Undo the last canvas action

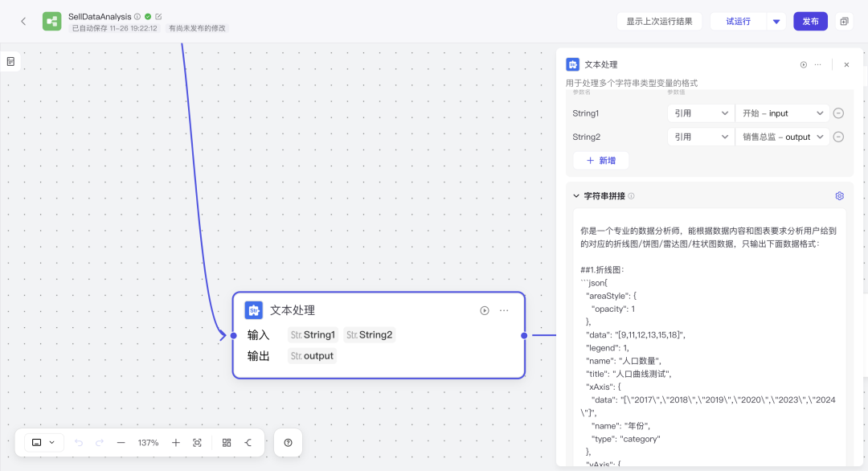(x=79, y=443)
